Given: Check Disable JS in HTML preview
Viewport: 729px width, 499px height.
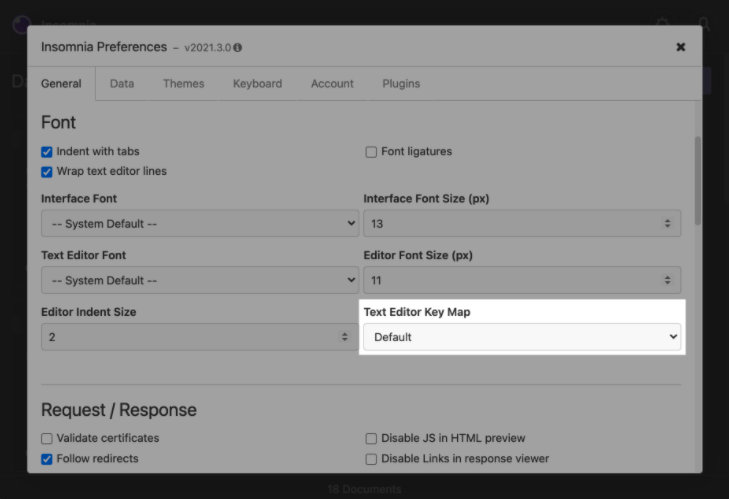Looking at the screenshot, I should coord(371,439).
